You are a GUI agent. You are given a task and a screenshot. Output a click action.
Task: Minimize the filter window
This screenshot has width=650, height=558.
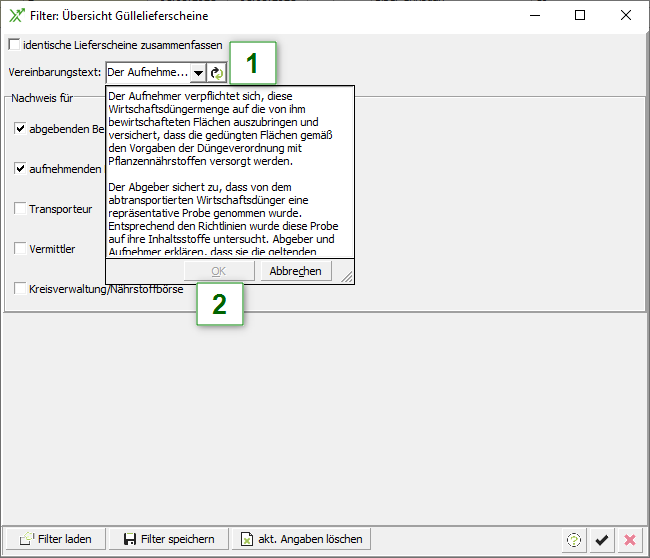pos(534,16)
